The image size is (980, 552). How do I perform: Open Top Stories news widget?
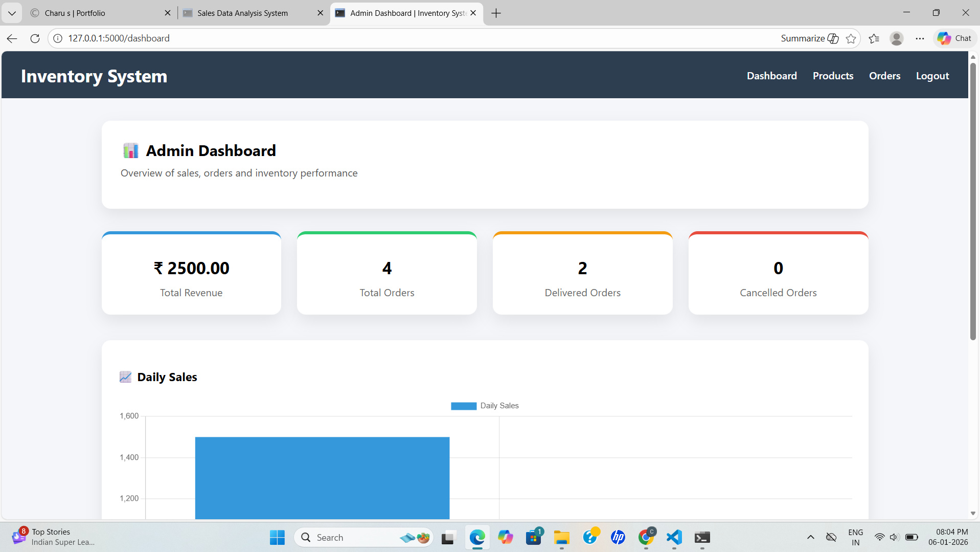[54, 537]
